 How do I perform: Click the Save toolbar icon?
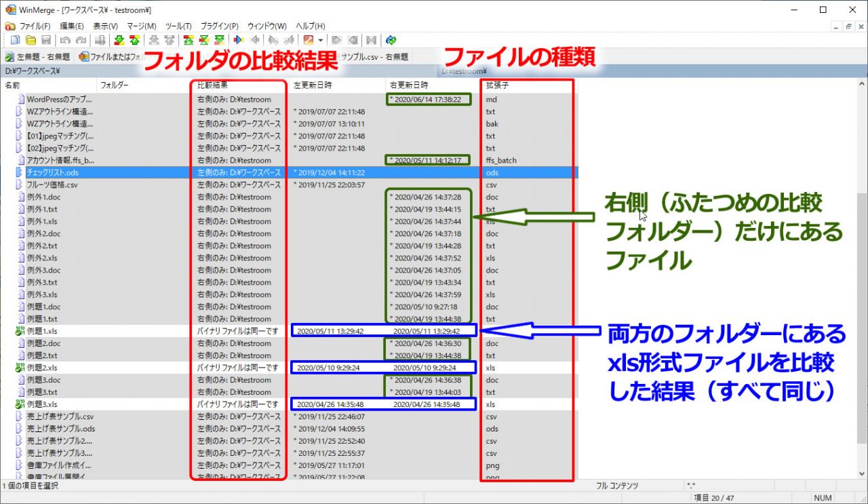(46, 40)
